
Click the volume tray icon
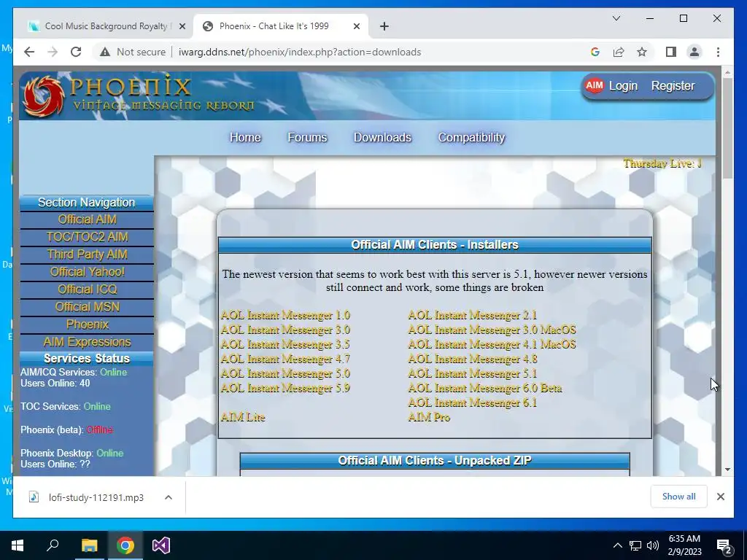click(x=653, y=545)
